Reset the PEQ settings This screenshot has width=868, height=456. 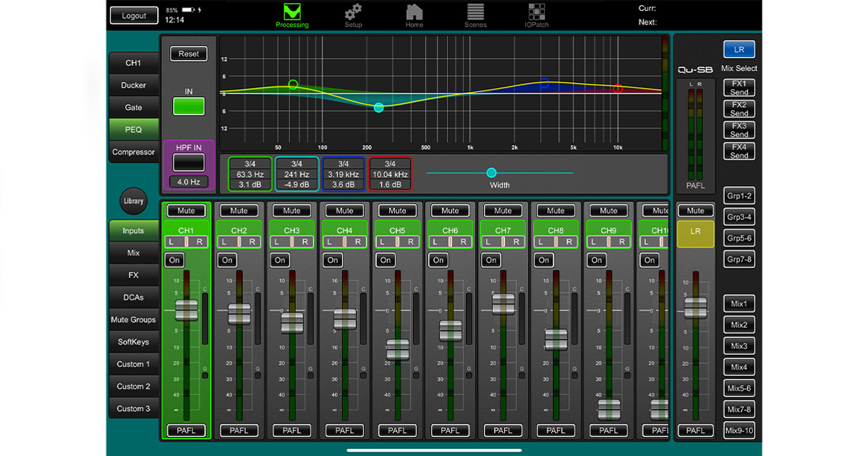[x=189, y=54]
